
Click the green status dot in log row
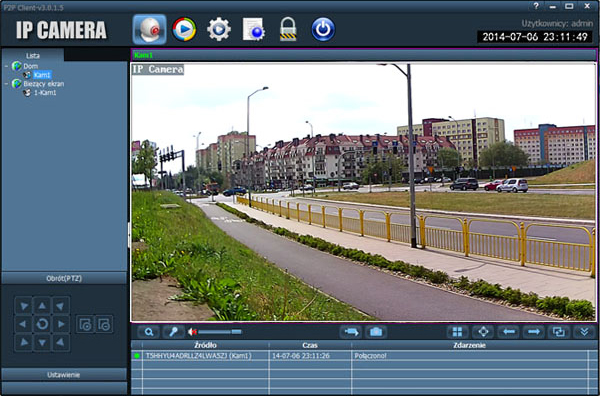[137, 356]
